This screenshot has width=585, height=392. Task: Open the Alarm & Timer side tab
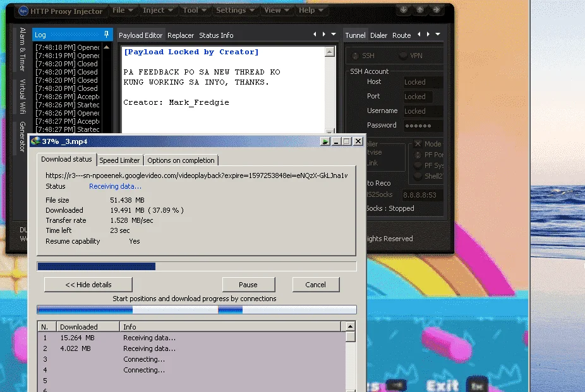click(22, 49)
